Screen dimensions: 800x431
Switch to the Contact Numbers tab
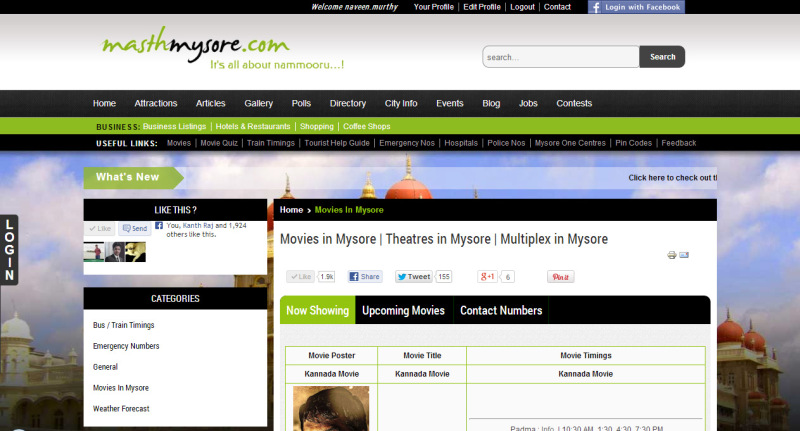coord(501,311)
